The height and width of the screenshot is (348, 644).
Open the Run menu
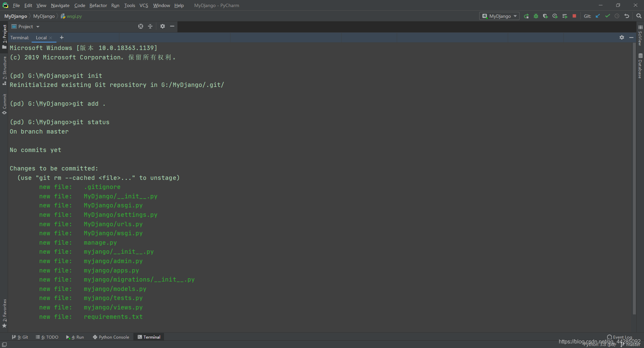tap(115, 5)
